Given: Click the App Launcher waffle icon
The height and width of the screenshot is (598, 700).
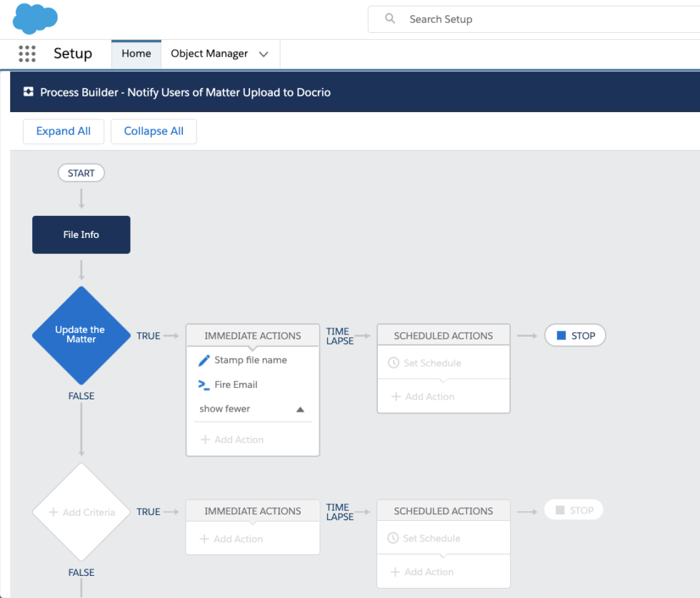Looking at the screenshot, I should (26, 54).
